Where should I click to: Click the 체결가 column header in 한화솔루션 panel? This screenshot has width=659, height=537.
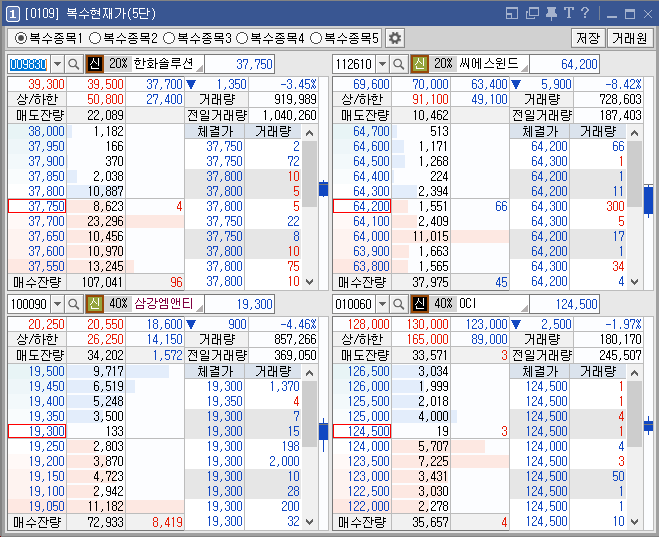coord(214,132)
